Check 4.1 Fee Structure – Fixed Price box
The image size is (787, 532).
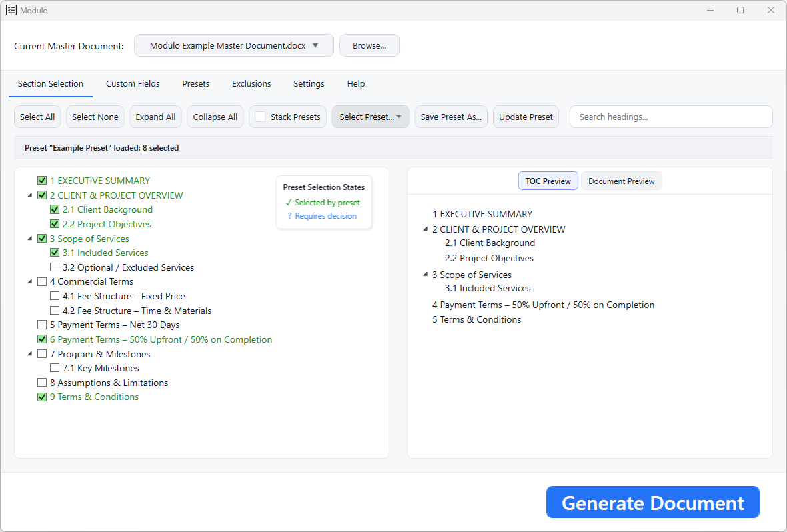[x=55, y=296]
